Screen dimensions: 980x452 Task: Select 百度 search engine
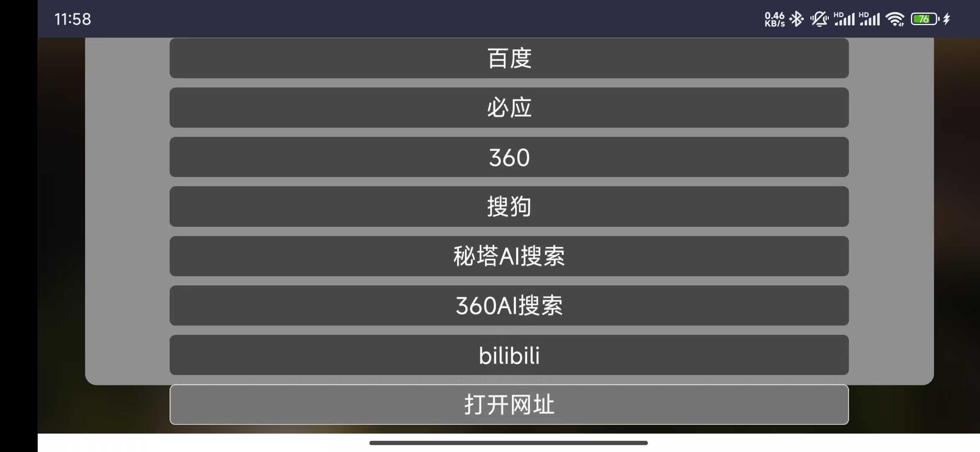tap(509, 57)
